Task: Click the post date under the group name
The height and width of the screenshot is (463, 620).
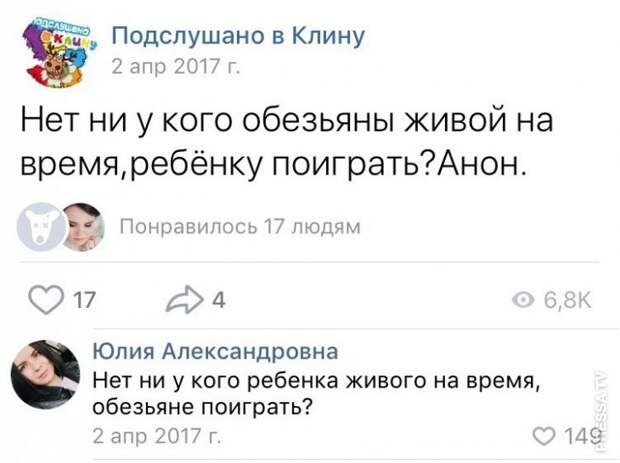Action: click(x=174, y=67)
